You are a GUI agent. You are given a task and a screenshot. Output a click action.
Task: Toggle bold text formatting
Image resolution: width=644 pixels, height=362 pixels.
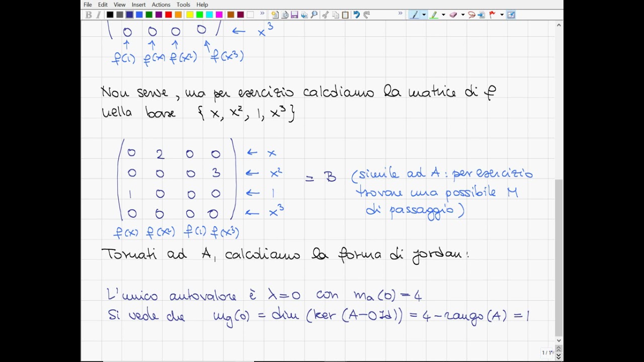pyautogui.click(x=89, y=15)
